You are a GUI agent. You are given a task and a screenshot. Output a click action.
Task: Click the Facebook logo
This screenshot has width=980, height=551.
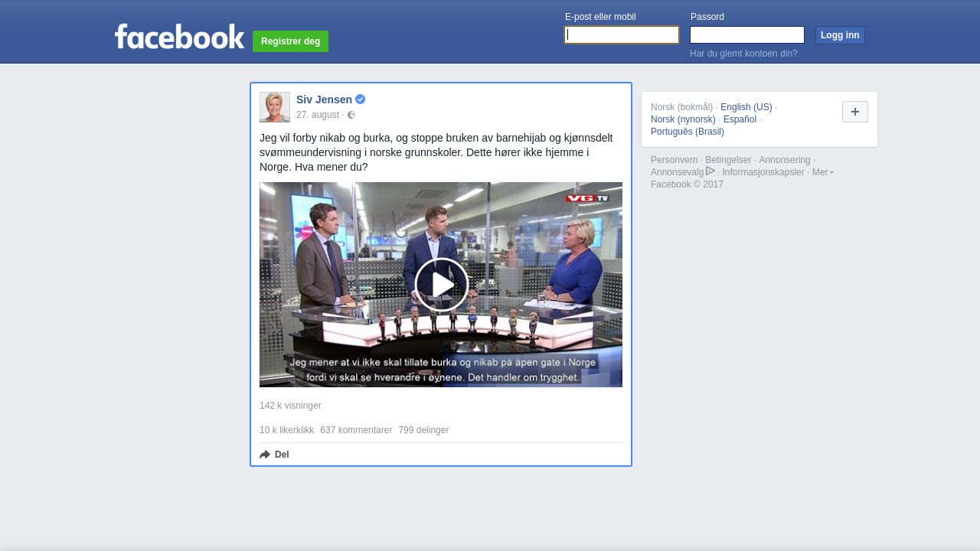179,37
